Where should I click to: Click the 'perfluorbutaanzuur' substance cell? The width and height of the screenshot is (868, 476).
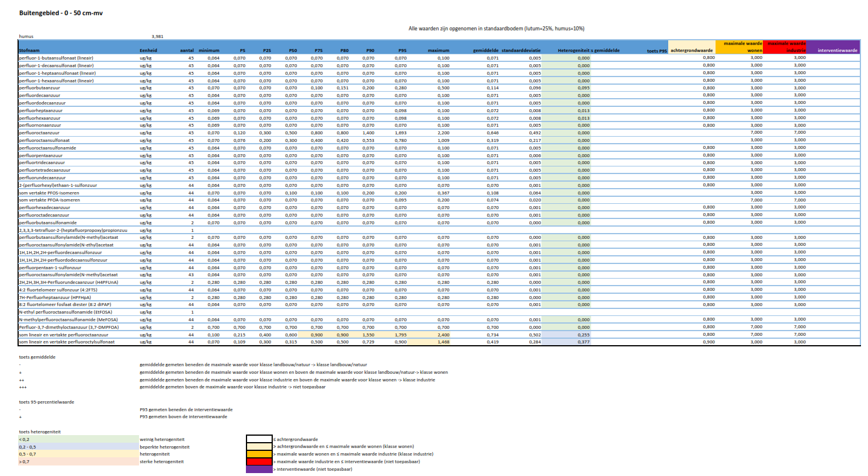tap(39, 88)
